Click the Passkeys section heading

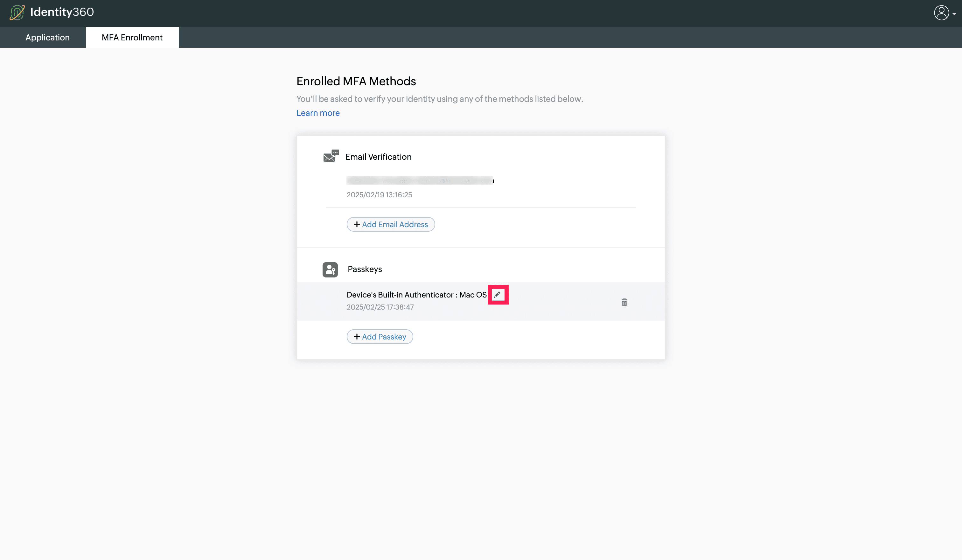click(365, 269)
